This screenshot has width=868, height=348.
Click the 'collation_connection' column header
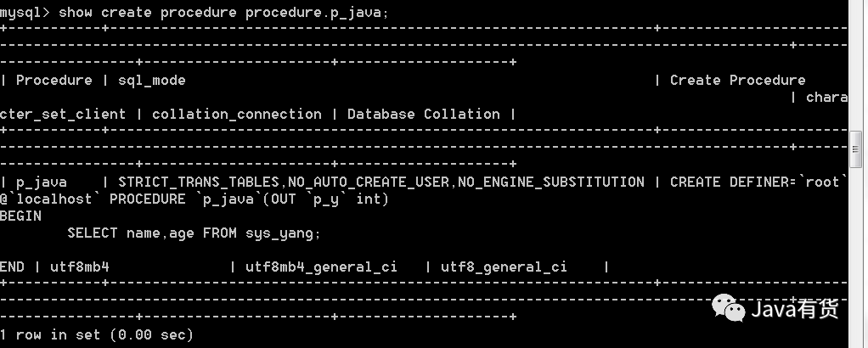click(236, 115)
